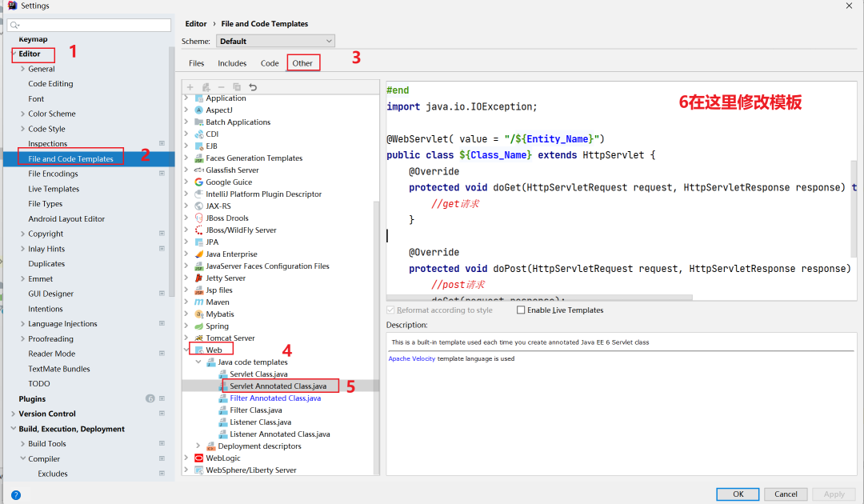
Task: Click the Copy Template icon in toolbar
Action: pyautogui.click(x=237, y=86)
